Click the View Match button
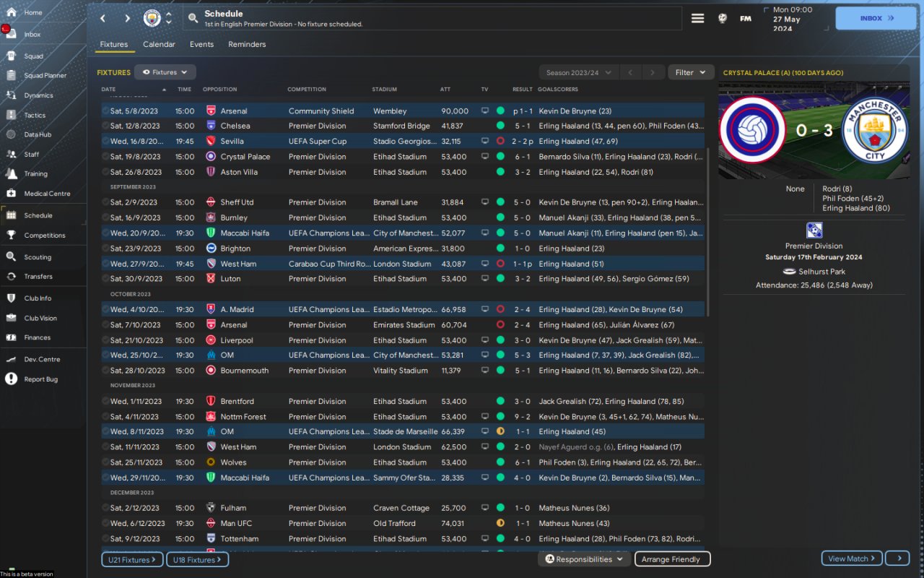This screenshot has width=924, height=578. click(x=852, y=558)
